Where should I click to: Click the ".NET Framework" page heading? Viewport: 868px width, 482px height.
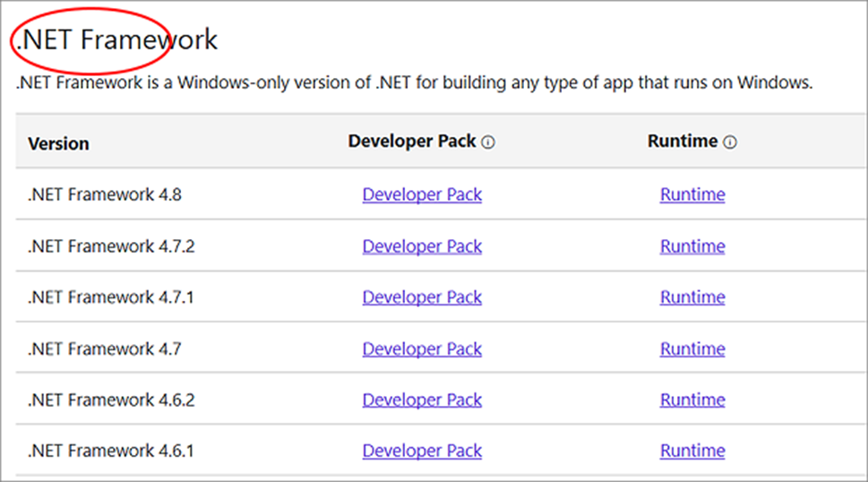(x=116, y=39)
